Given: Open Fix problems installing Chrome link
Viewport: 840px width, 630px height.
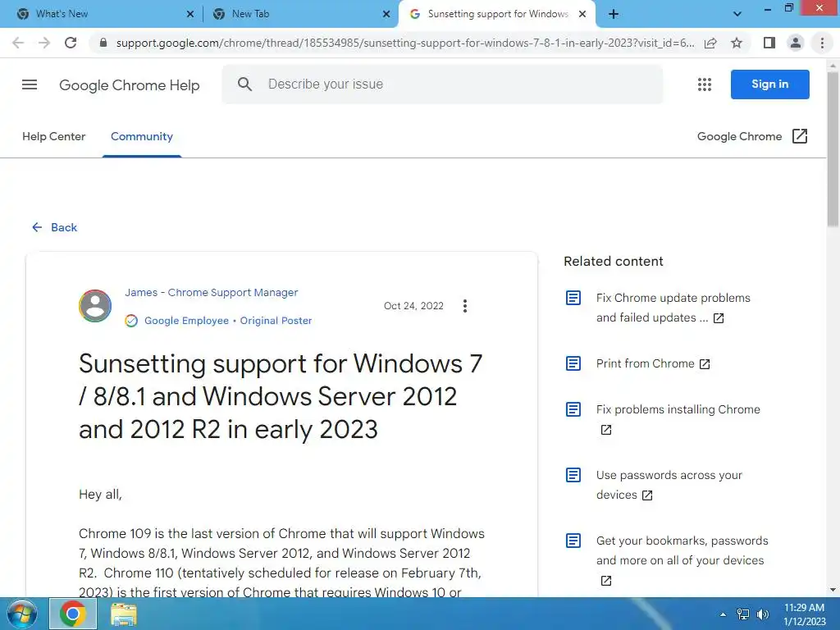Looking at the screenshot, I should (x=678, y=419).
